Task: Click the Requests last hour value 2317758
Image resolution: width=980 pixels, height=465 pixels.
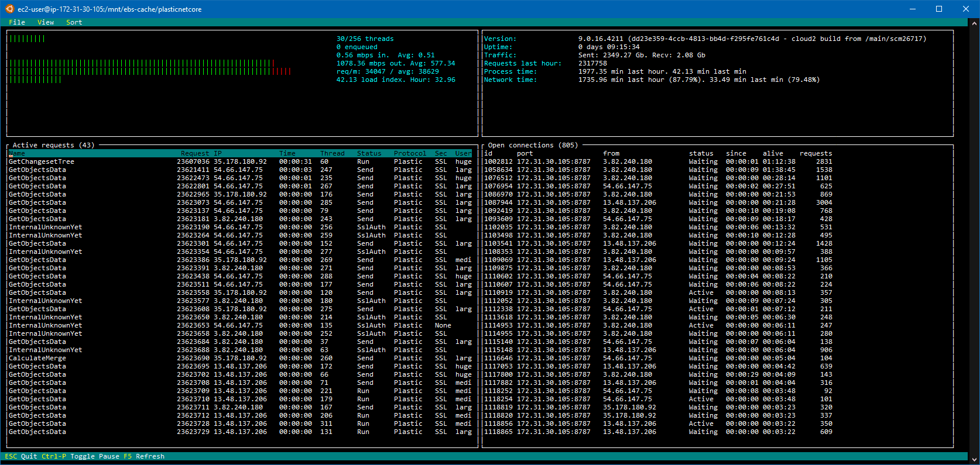Action: (592, 63)
